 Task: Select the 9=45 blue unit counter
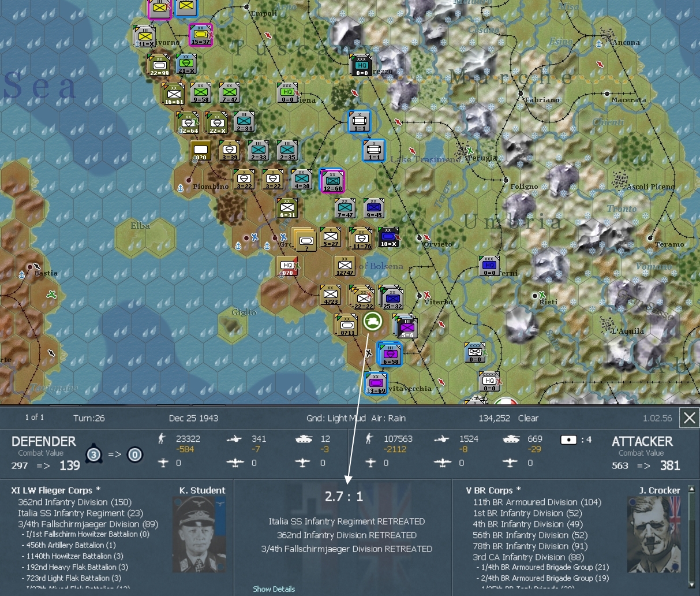[x=374, y=208]
